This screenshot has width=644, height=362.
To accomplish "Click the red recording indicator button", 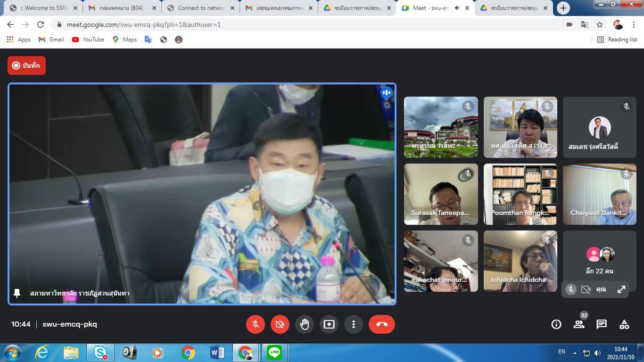I will [x=26, y=66].
